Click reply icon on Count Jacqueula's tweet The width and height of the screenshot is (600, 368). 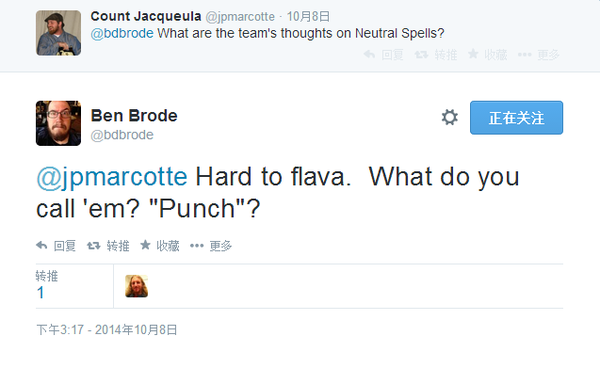pyautogui.click(x=369, y=54)
